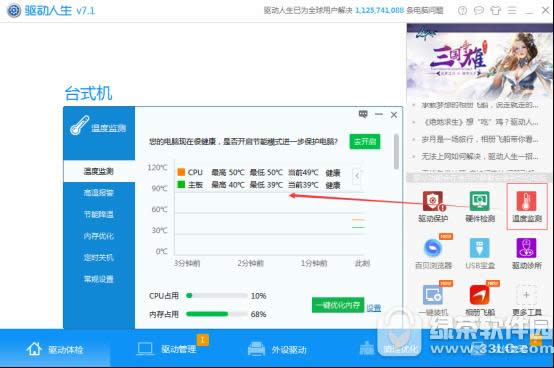
Task: Click the green 去开启 button
Action: point(365,142)
